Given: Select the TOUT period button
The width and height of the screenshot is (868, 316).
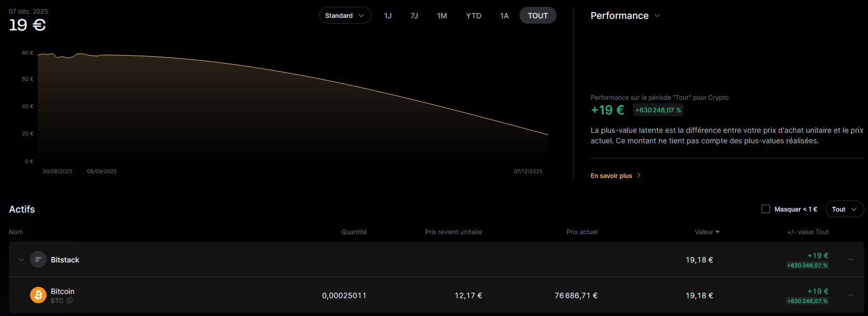Looking at the screenshot, I should tap(538, 16).
